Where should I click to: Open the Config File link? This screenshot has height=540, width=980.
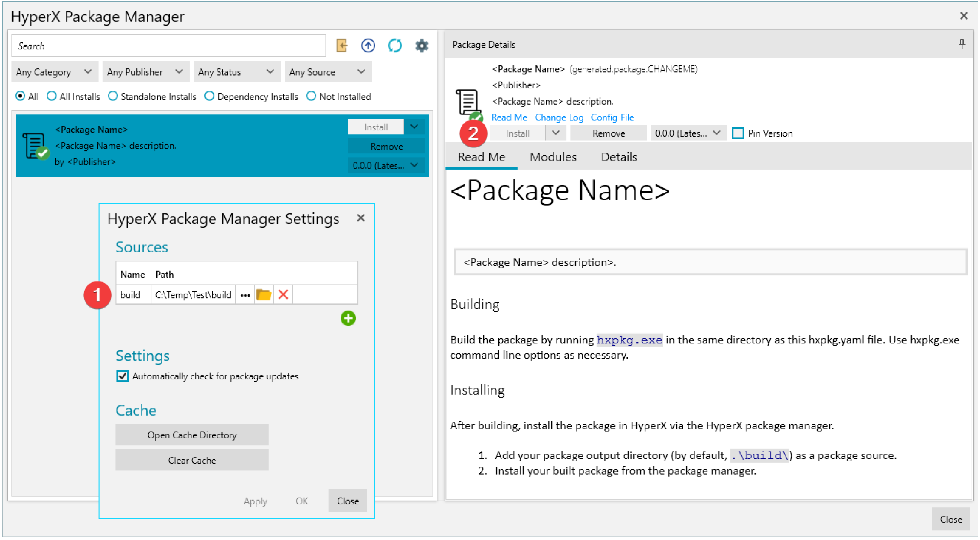click(612, 118)
